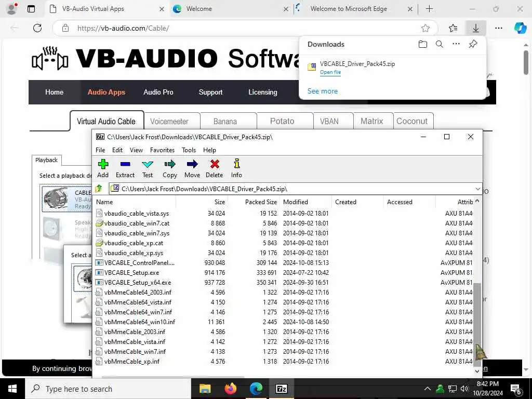Switch to the Potato tab on webpage
532x399 pixels.
pyautogui.click(x=282, y=122)
